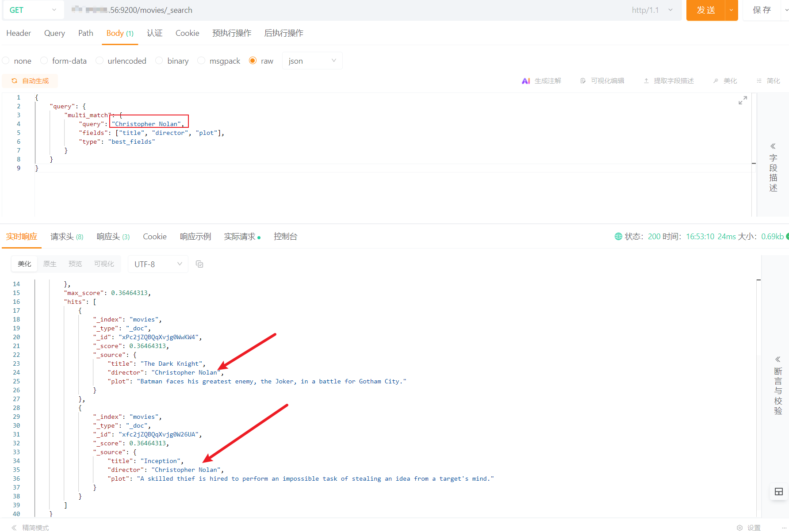789x532 pixels.
Task: Open the visual editing tool icon
Action: [x=583, y=81]
